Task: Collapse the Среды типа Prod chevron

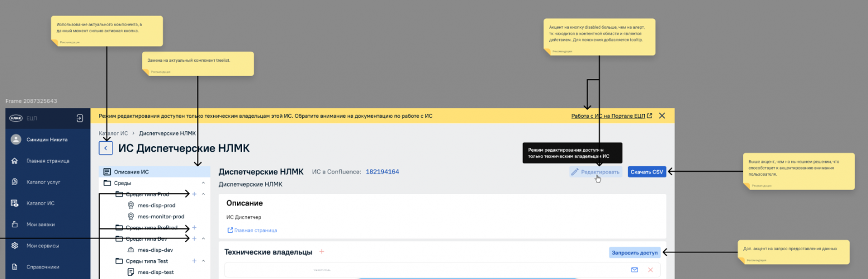Action: 203,194
